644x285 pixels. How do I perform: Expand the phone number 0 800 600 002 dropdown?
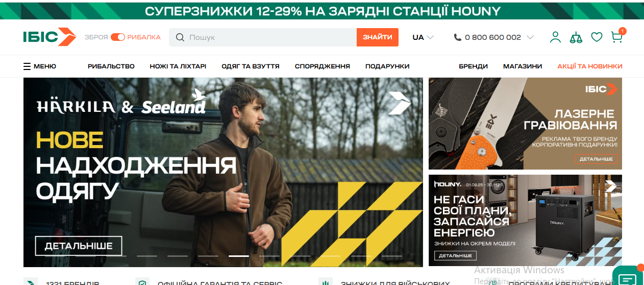pos(493,37)
